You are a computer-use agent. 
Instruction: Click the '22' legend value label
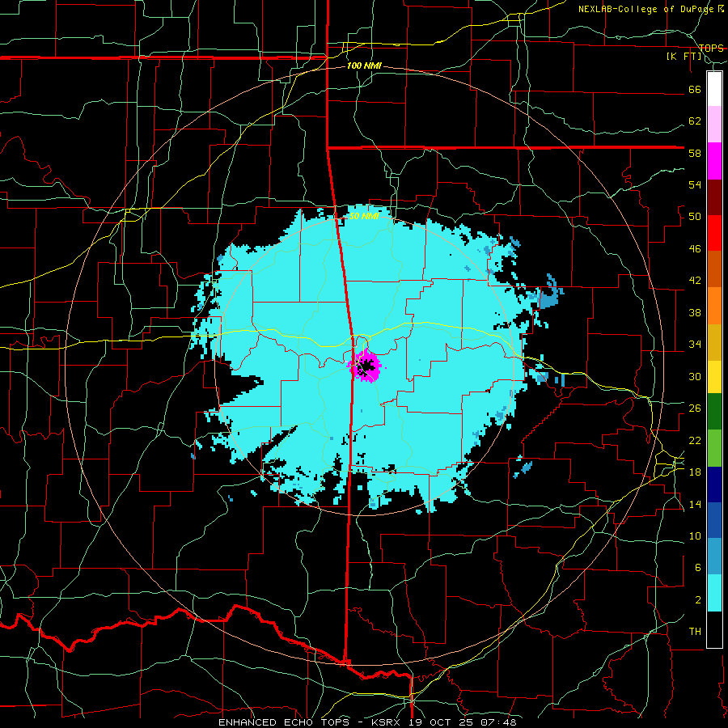[x=695, y=441]
